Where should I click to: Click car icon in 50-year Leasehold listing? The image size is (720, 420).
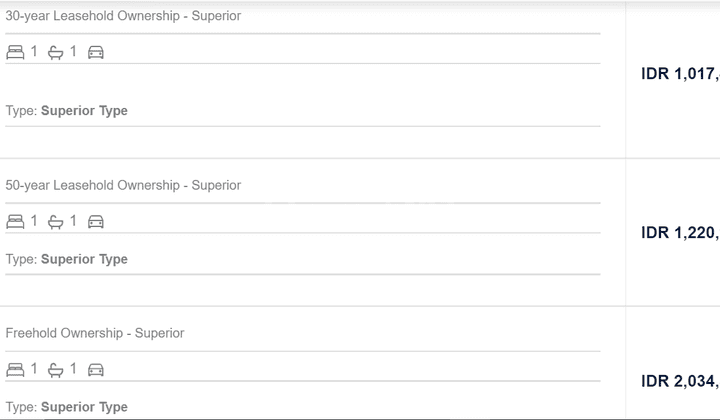(x=96, y=222)
